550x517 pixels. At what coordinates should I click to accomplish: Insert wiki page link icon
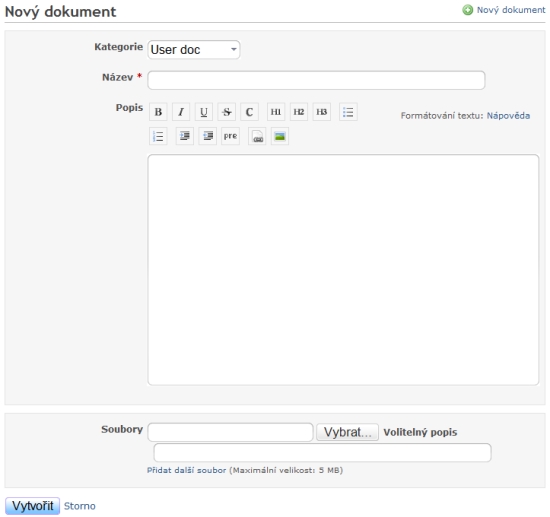click(x=257, y=136)
